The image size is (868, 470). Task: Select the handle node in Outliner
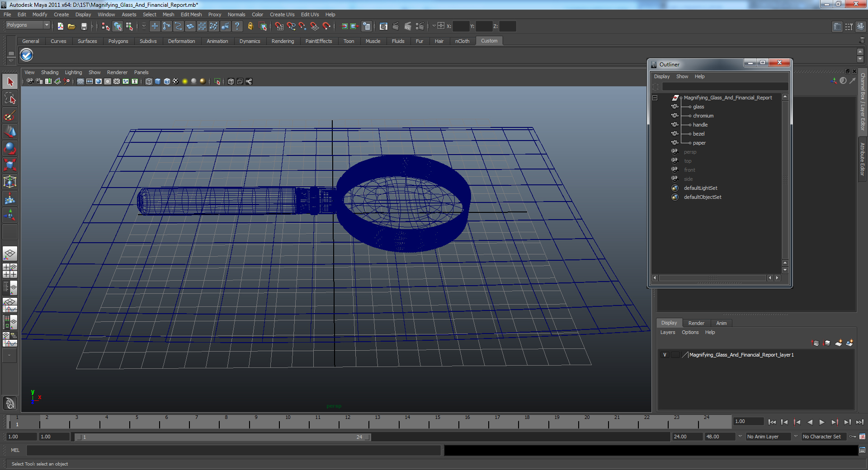pos(700,125)
